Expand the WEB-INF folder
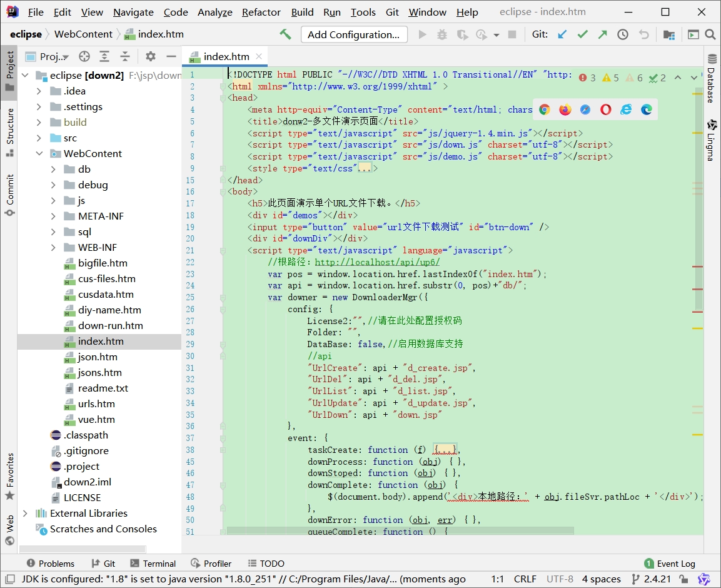 (54, 248)
